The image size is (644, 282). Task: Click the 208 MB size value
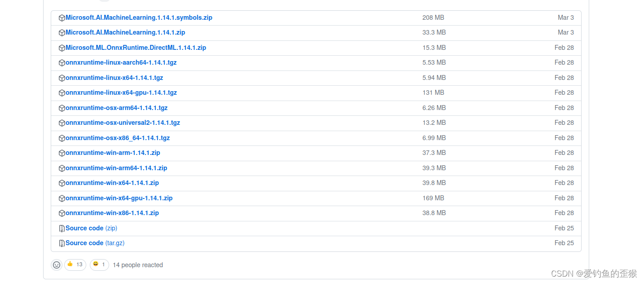coord(433,18)
